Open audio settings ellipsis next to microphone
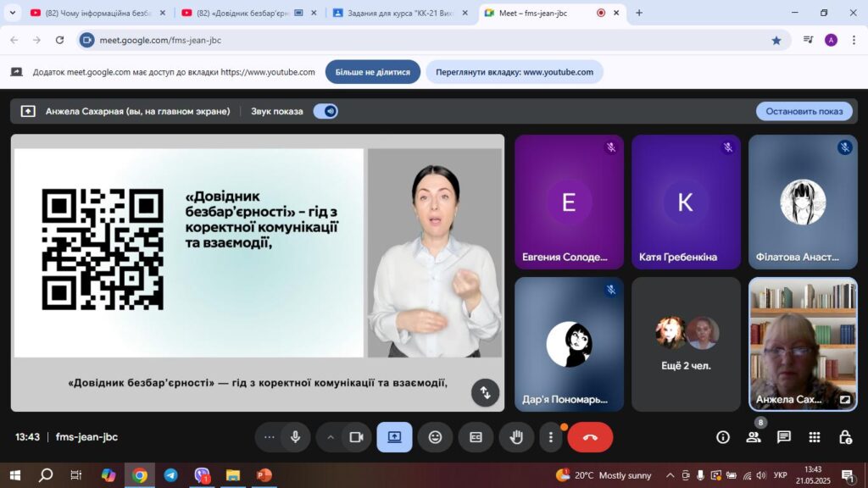 tap(269, 437)
